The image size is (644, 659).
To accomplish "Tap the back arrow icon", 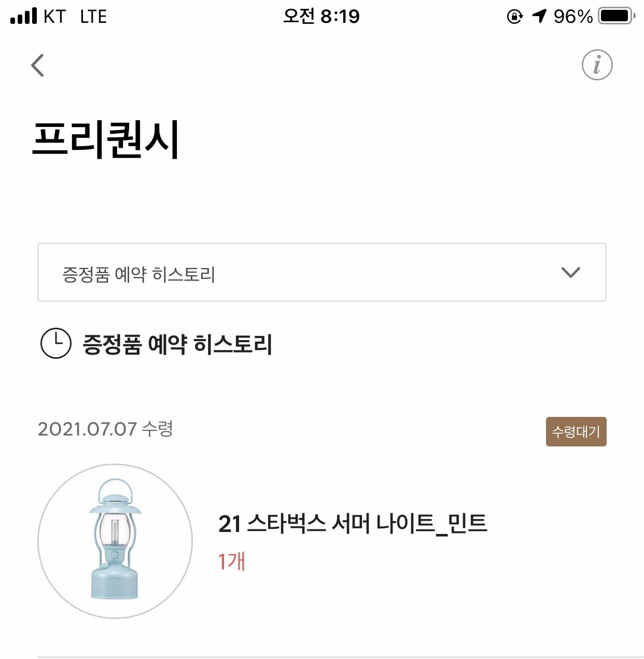I will [x=37, y=65].
